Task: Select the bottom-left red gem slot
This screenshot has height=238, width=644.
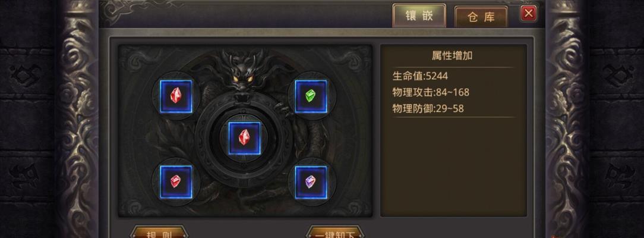Action: (x=176, y=182)
